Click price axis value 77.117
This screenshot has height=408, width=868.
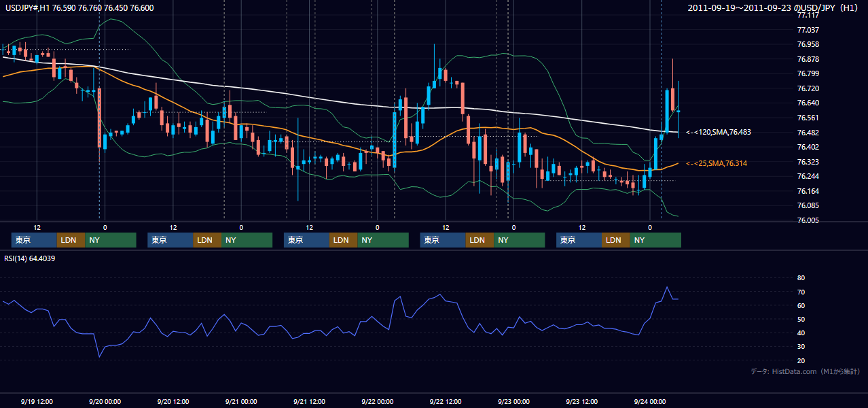tap(808, 16)
